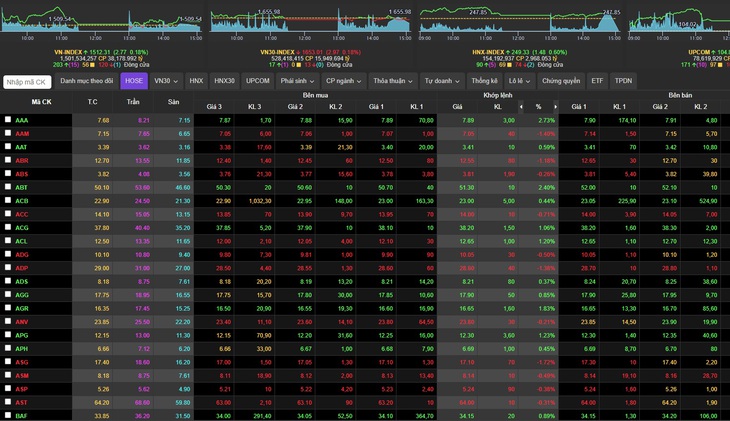Select the HOSE tab
Image resolution: width=730 pixels, height=421 pixels.
tap(134, 81)
